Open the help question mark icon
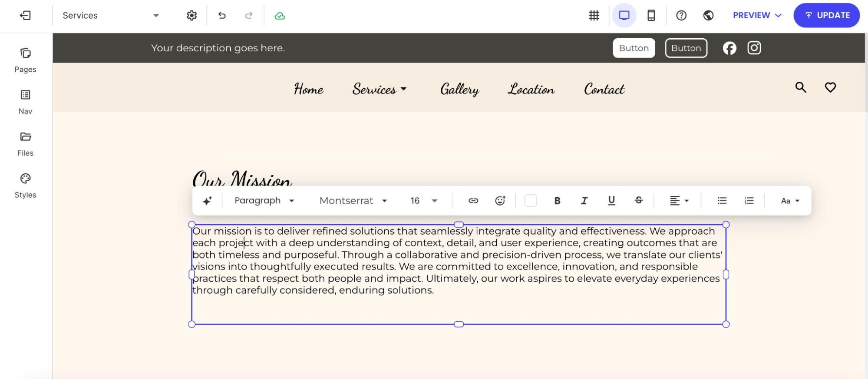This screenshot has height=379, width=868. point(681,16)
